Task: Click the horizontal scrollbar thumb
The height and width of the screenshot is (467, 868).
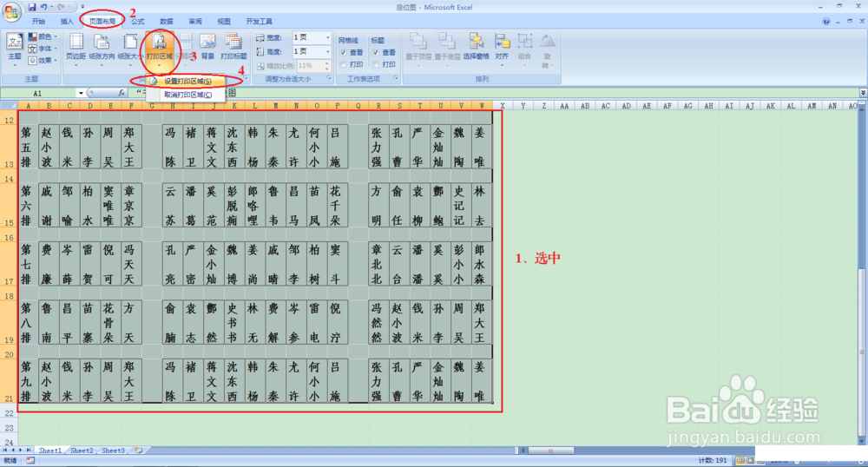Action: click(x=550, y=451)
